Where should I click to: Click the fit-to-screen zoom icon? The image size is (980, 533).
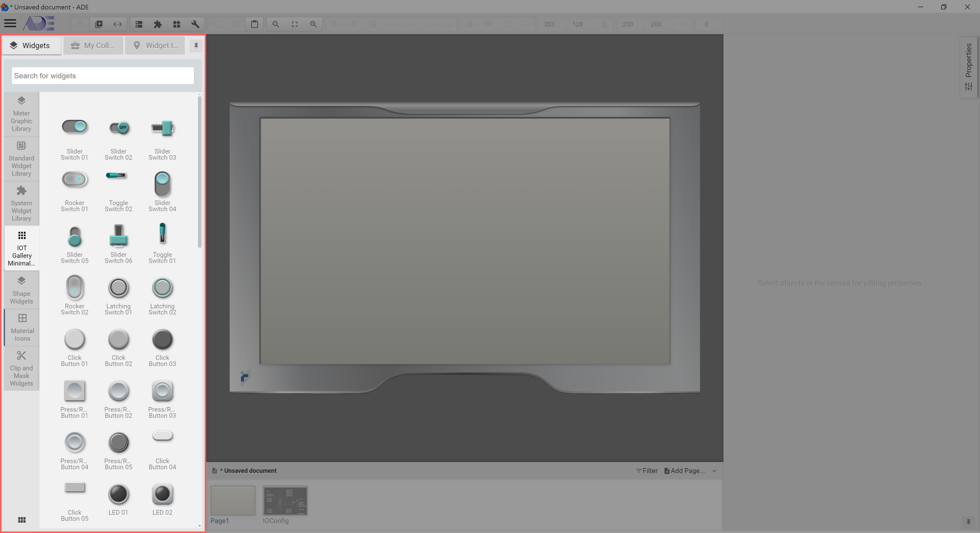(295, 24)
